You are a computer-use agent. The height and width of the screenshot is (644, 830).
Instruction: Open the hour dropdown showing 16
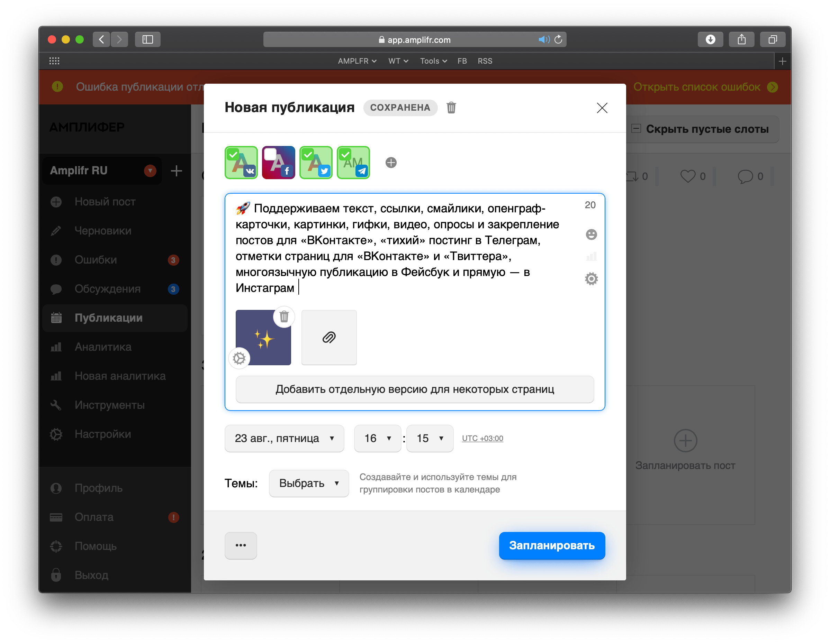(377, 438)
